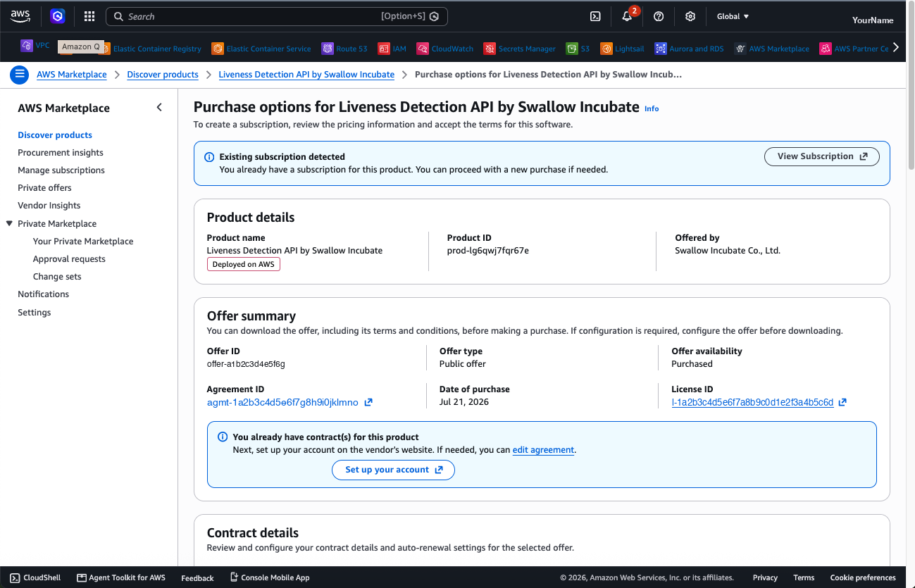Viewport: 915px width, 588px height.
Task: Open Cookie preferences footer link
Action: [863, 577]
